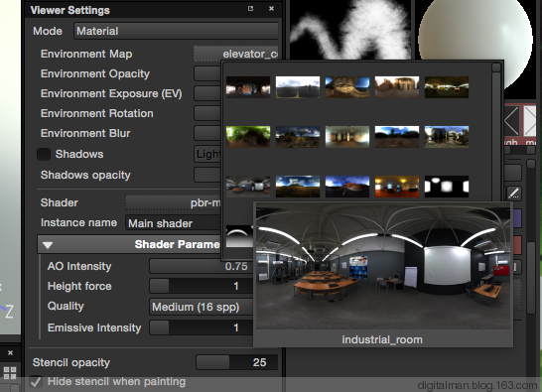This screenshot has height=392, width=542.
Task: Select the urban street environment thumbnail in second row
Action: (447, 137)
